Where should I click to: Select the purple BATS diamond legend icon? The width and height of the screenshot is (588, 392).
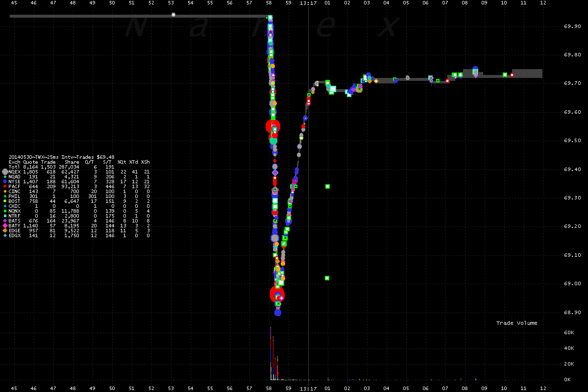click(5, 221)
